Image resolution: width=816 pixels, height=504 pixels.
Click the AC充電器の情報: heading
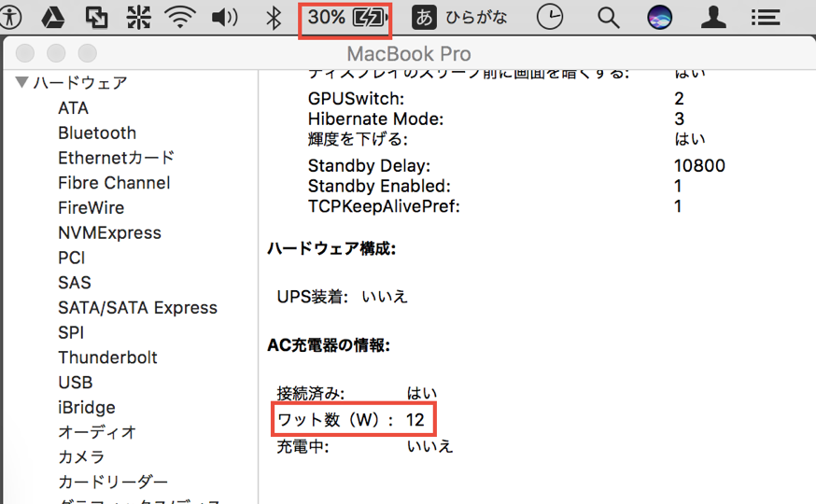click(329, 344)
